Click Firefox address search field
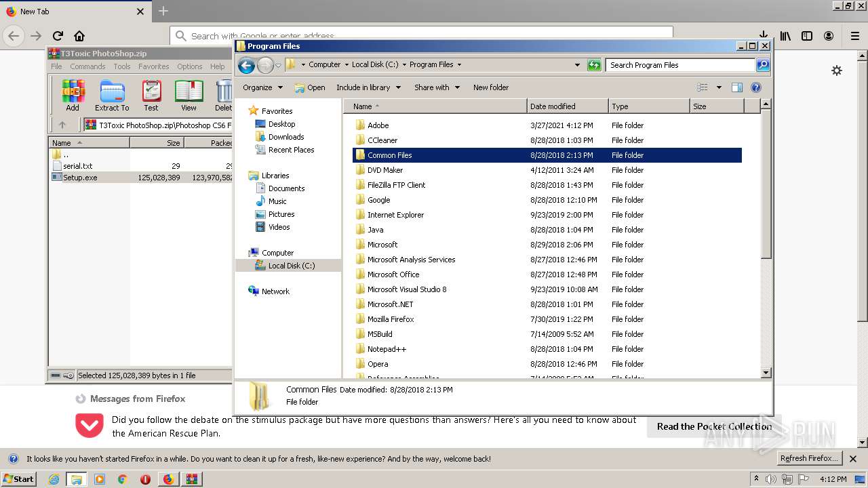The width and height of the screenshot is (868, 488). (421, 36)
